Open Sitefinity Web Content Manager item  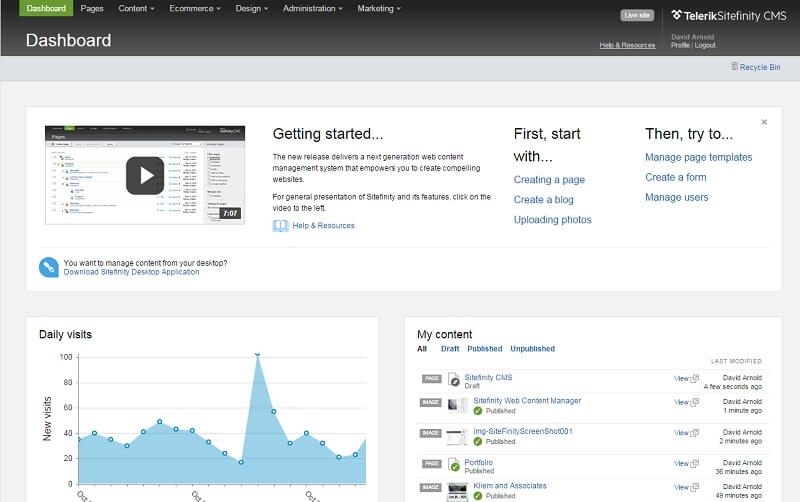tap(527, 401)
